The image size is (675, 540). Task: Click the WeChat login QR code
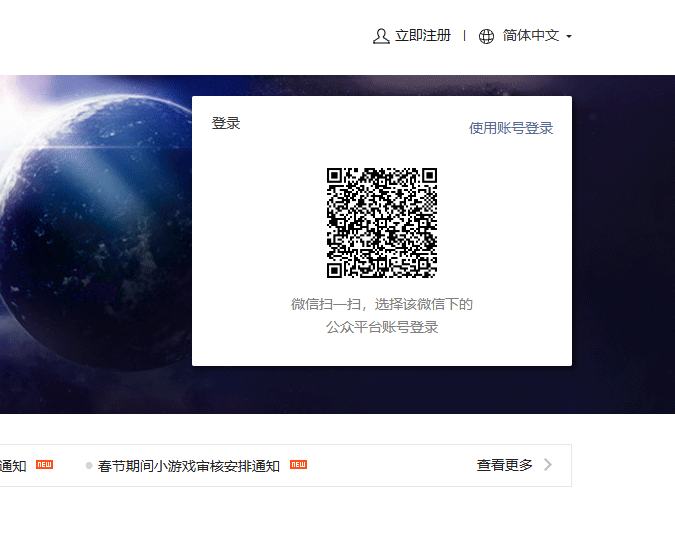382,223
